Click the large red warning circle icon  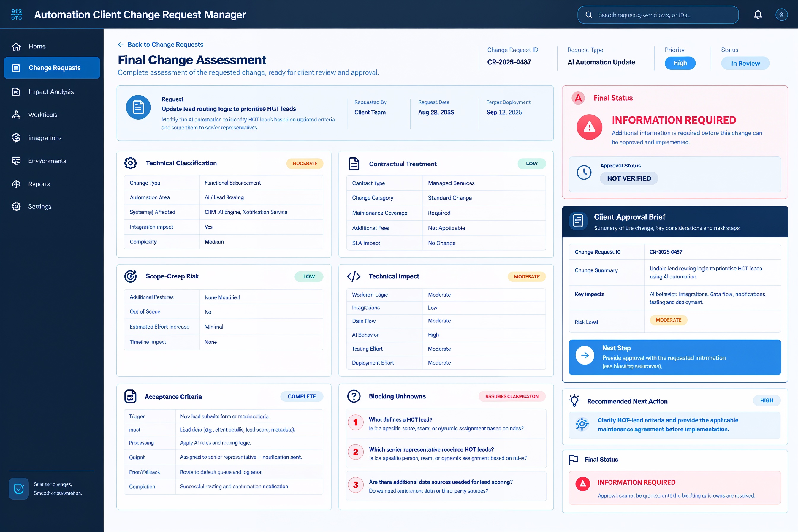click(589, 127)
